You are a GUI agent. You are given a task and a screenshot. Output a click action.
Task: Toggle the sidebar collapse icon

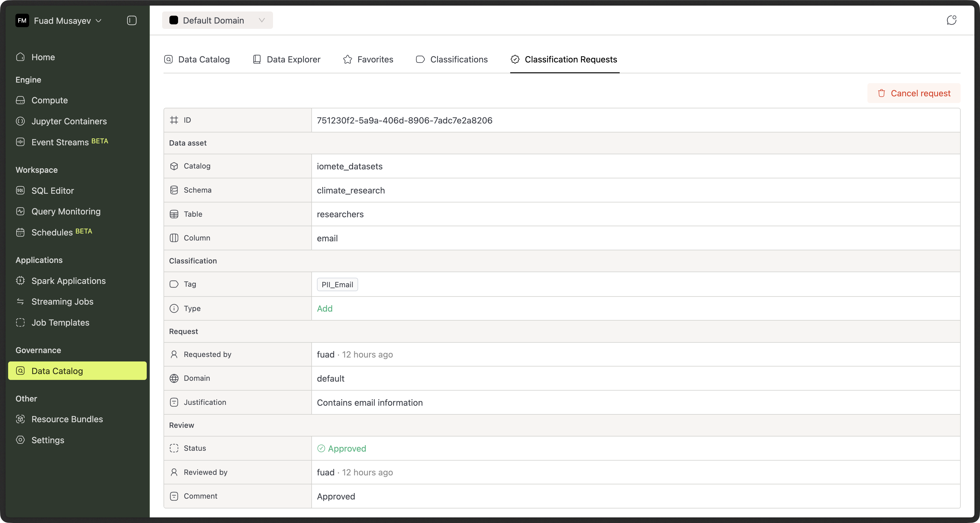132,20
